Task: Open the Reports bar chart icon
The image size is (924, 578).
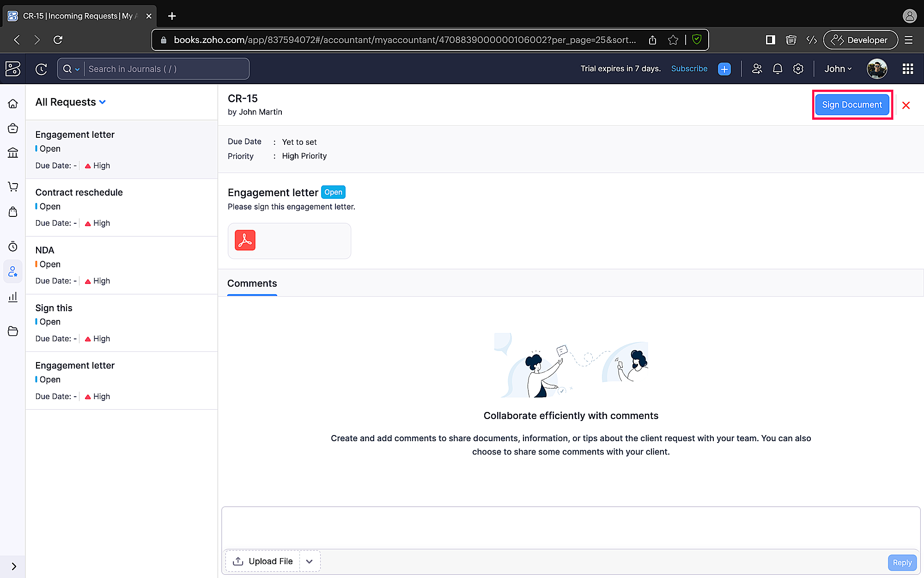Action: tap(13, 297)
